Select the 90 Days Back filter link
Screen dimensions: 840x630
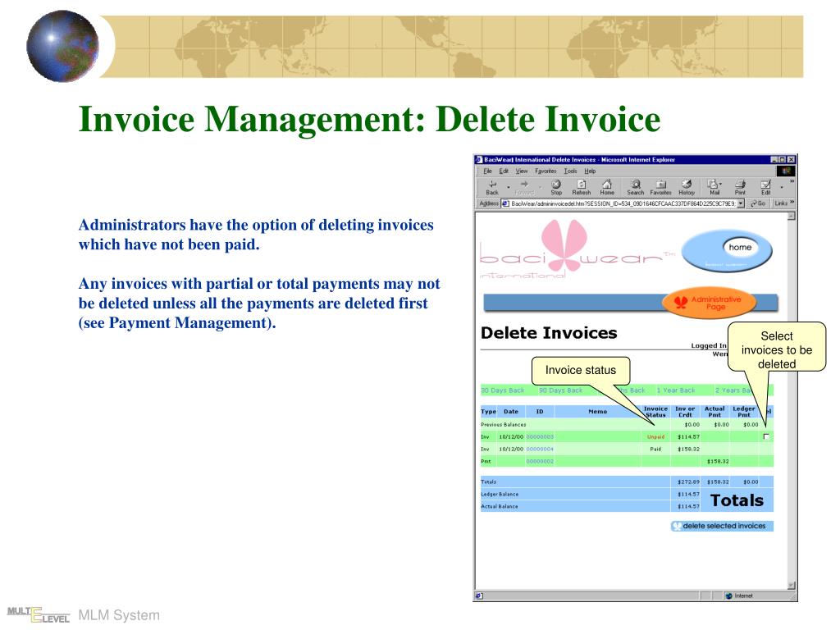click(x=560, y=390)
